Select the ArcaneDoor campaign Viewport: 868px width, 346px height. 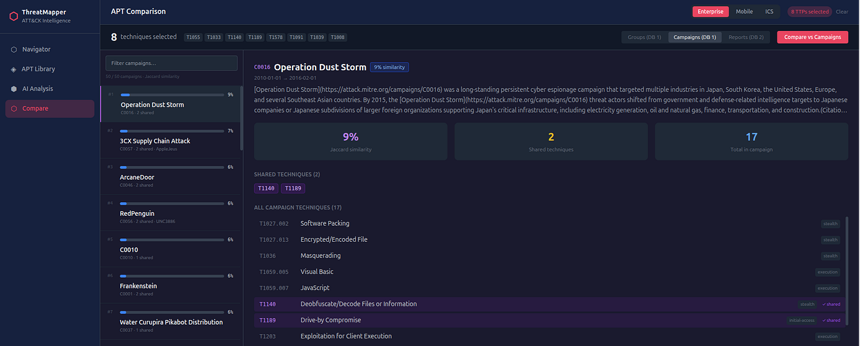(170, 176)
